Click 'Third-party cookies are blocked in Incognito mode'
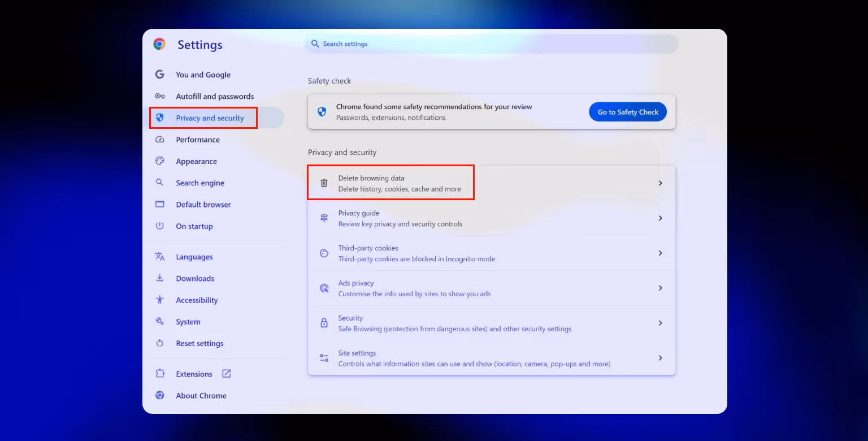The width and height of the screenshot is (868, 441). pos(416,259)
